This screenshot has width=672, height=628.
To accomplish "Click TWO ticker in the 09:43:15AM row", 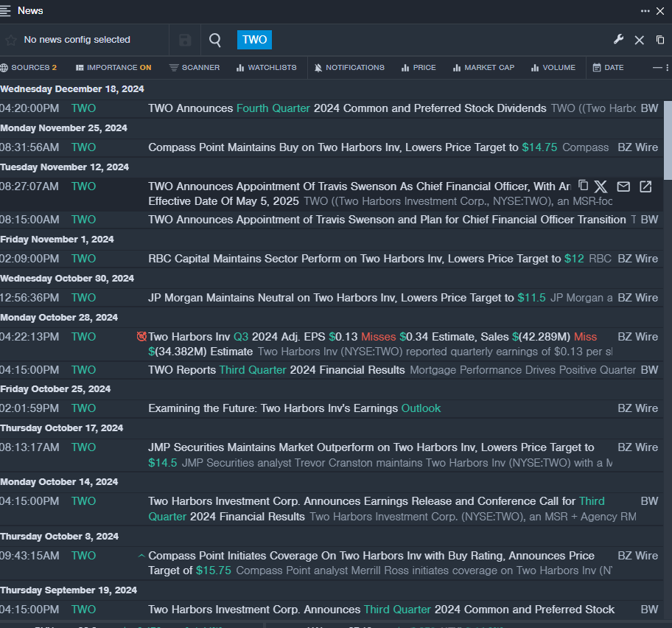I will coord(83,556).
